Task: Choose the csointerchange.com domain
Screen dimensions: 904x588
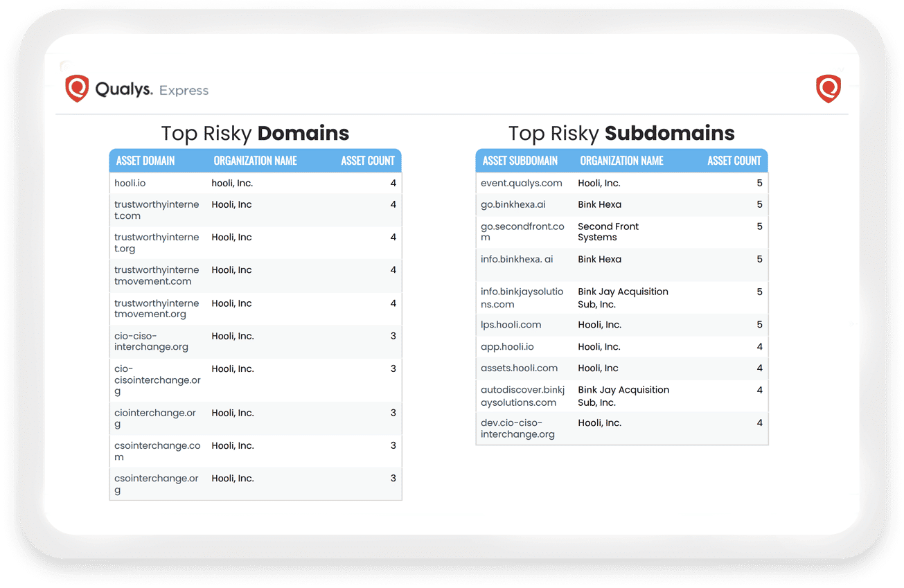Action: 157,452
